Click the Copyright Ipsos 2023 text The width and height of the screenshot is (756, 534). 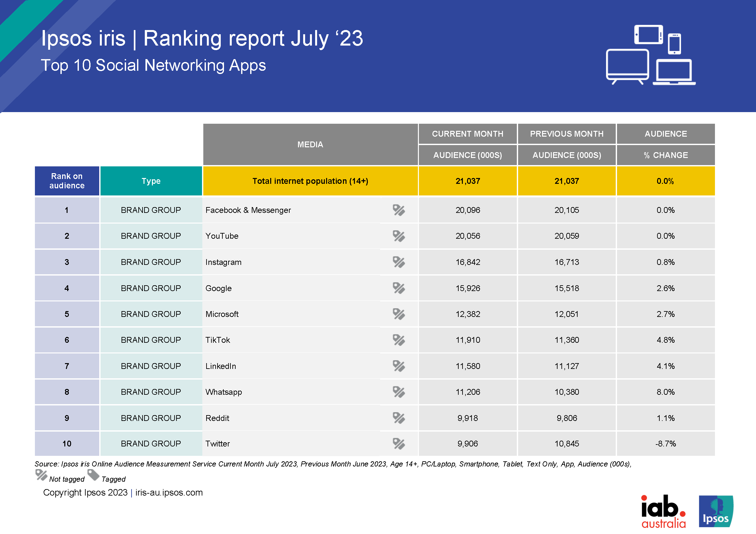pyautogui.click(x=85, y=493)
